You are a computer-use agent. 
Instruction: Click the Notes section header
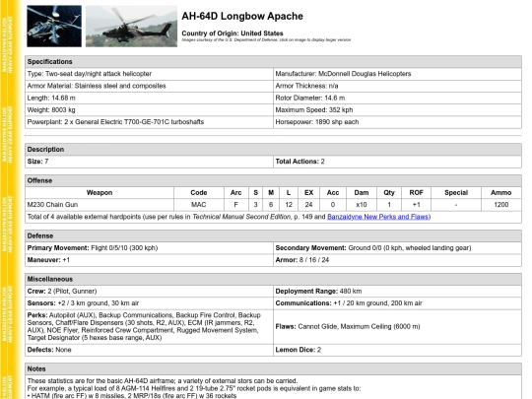coord(273,369)
